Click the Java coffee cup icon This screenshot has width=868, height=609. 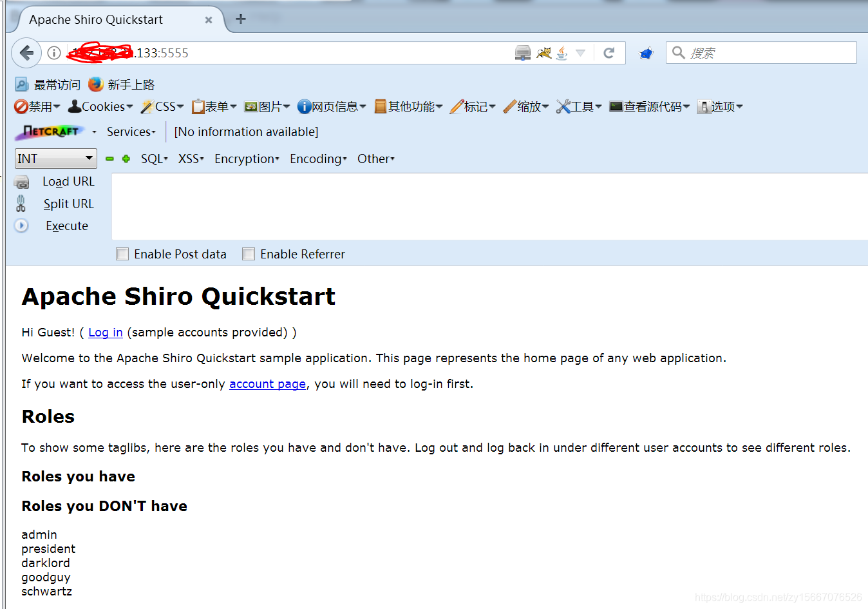pos(562,53)
